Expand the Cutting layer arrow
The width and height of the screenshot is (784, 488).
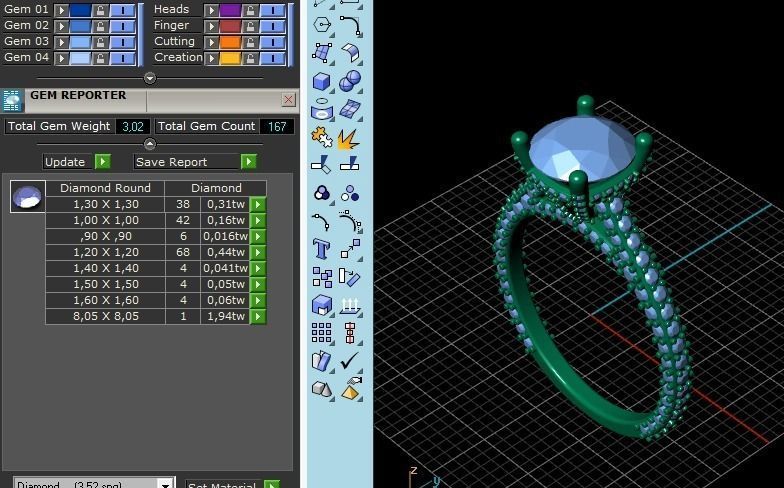point(211,42)
